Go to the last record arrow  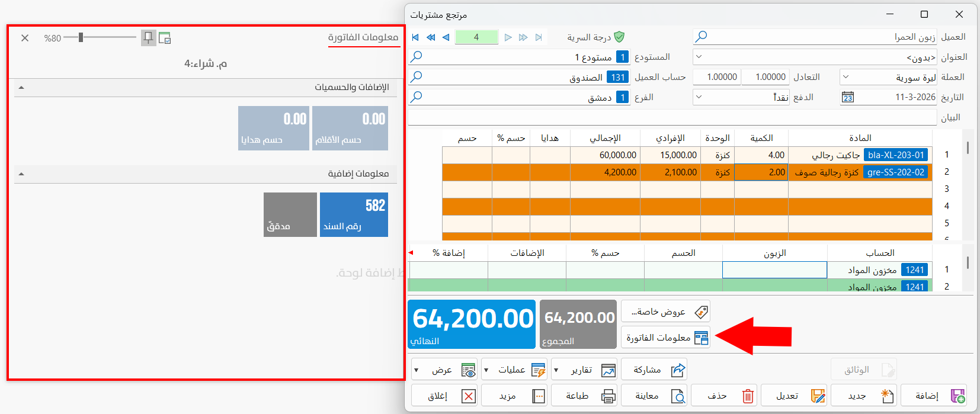click(539, 37)
